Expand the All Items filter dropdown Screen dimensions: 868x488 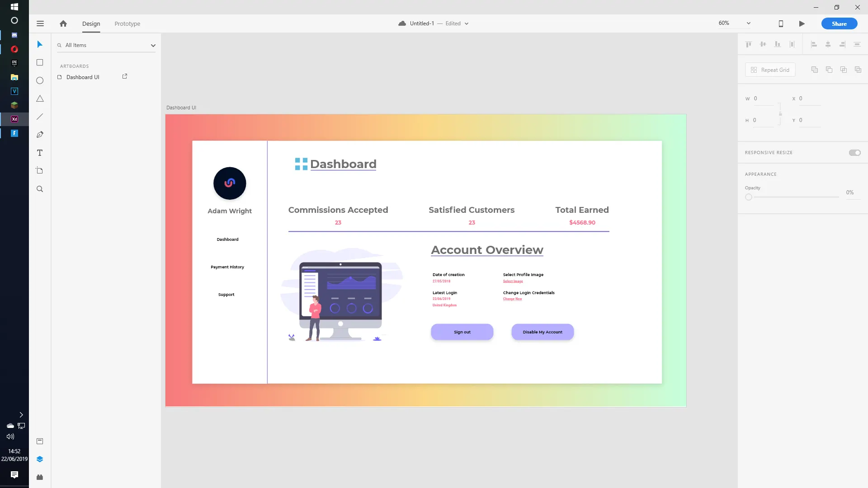click(x=153, y=45)
